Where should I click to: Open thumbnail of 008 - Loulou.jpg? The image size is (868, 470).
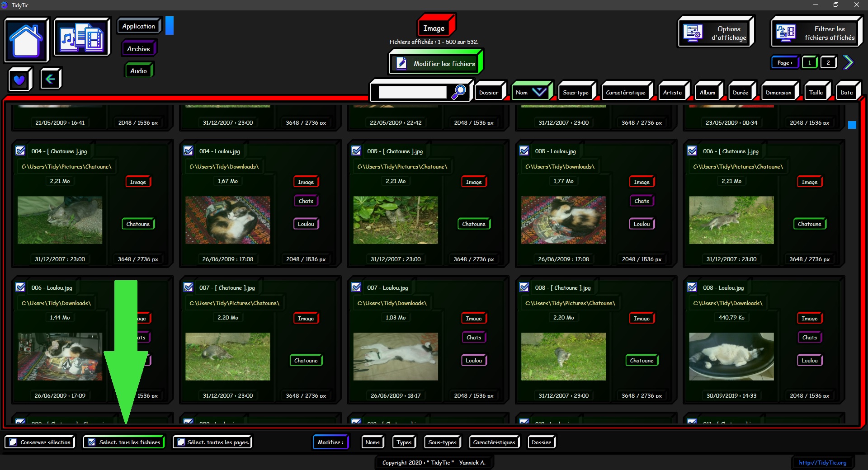[731, 357]
